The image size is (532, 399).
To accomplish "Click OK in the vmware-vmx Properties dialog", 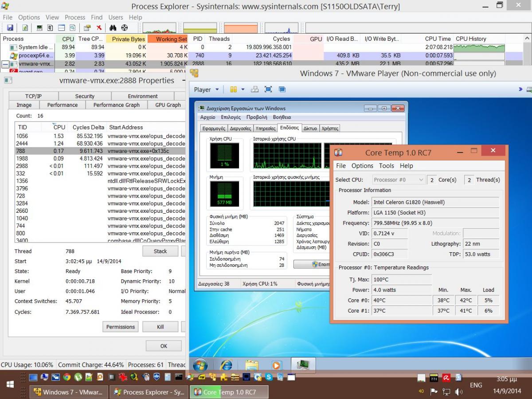I will point(164,346).
